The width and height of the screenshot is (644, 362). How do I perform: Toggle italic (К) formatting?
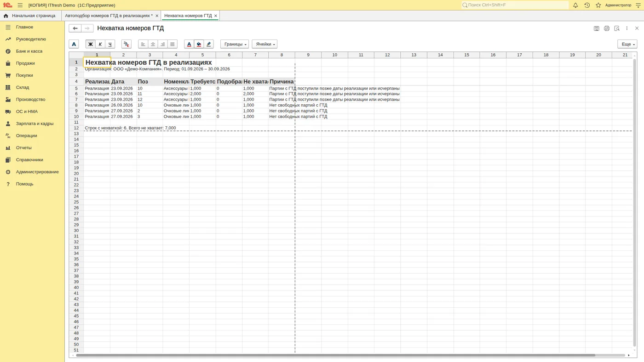100,44
